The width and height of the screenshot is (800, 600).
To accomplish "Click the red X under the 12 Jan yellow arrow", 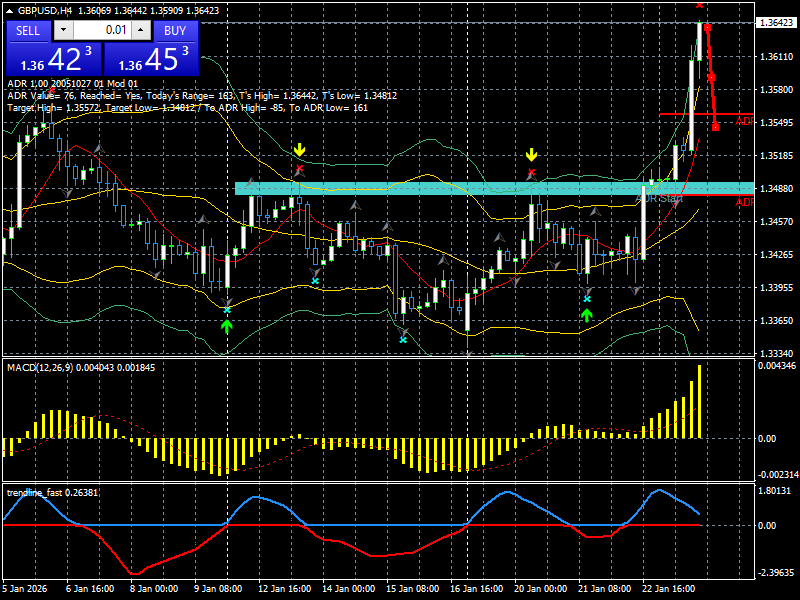I will tap(299, 168).
